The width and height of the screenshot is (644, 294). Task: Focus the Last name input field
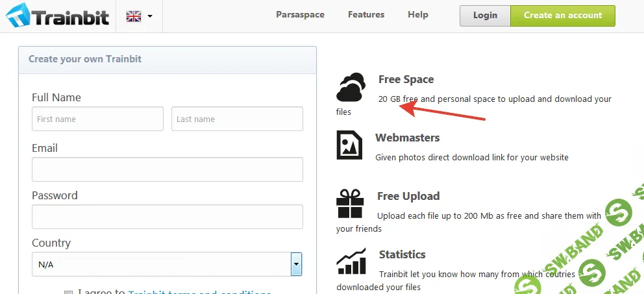pyautogui.click(x=237, y=119)
